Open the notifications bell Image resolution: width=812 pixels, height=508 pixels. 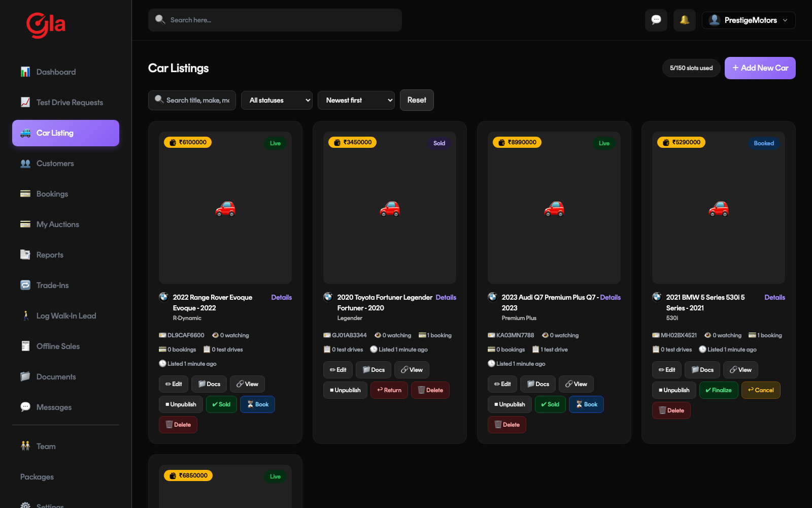(x=685, y=20)
